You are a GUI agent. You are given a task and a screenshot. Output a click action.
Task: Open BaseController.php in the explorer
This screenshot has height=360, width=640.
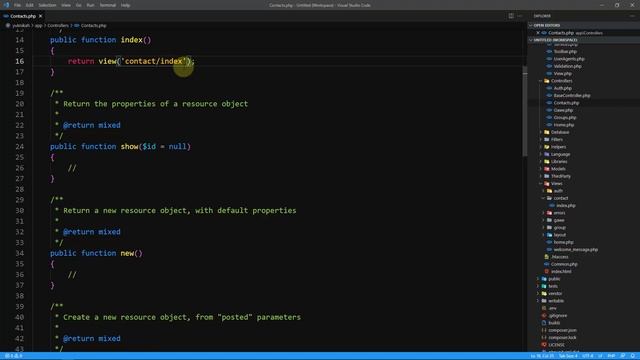tap(572, 96)
